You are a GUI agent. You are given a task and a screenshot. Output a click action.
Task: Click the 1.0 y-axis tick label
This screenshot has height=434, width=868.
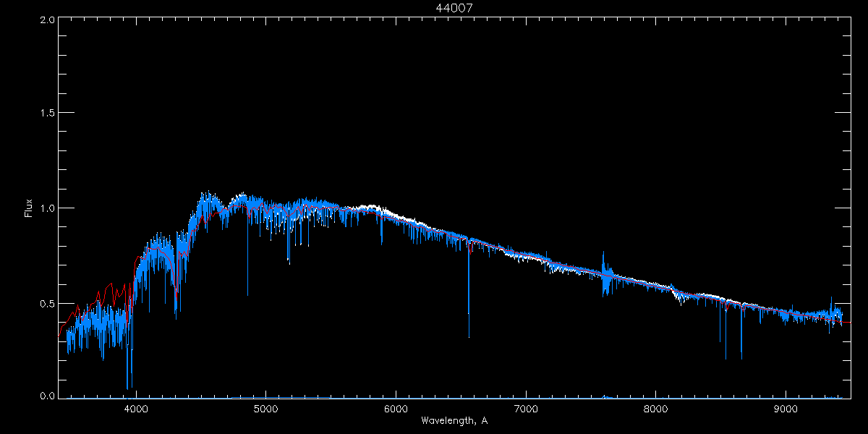48,208
